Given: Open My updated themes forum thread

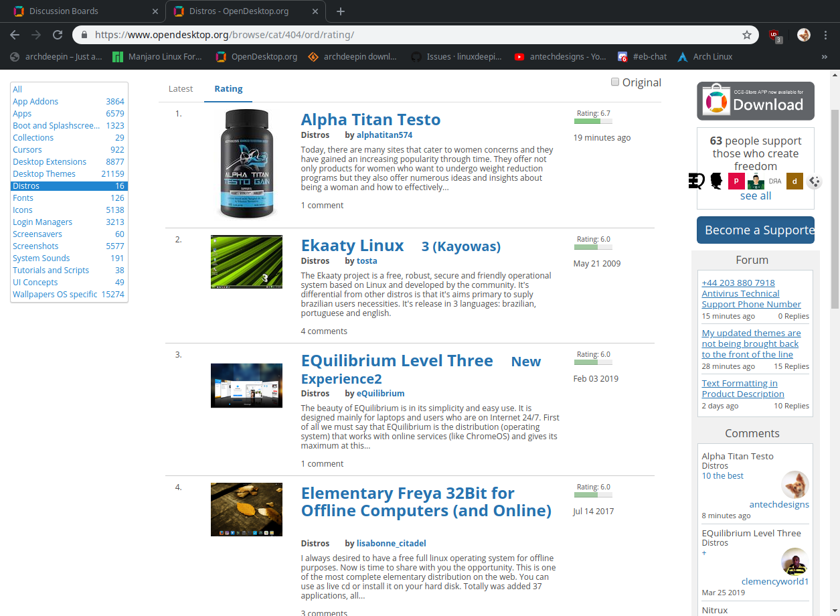Looking at the screenshot, I should (x=751, y=343).
